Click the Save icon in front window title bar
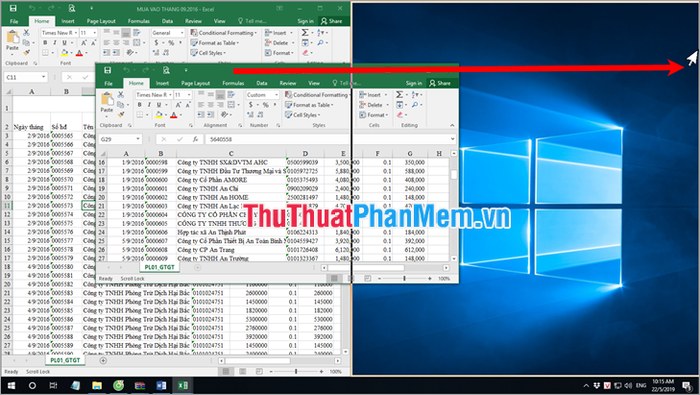This screenshot has height=395, width=700. click(108, 70)
